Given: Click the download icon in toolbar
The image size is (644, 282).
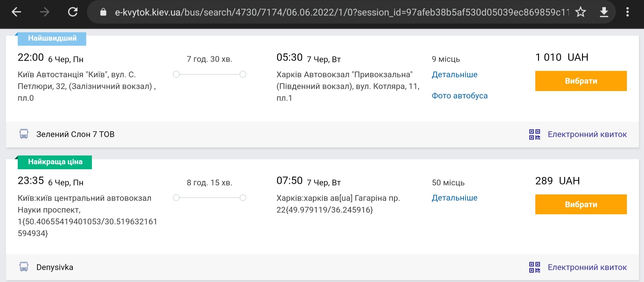Looking at the screenshot, I should pos(604,12).
